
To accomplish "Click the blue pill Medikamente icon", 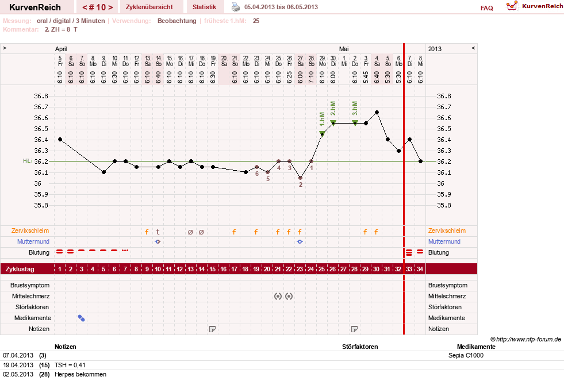I will pos(81,318).
